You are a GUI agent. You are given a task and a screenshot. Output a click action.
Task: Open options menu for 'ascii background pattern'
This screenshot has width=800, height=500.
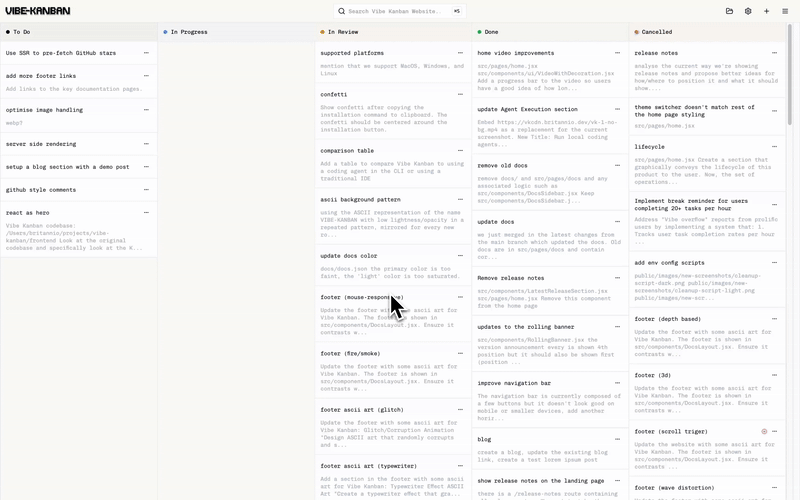click(460, 199)
